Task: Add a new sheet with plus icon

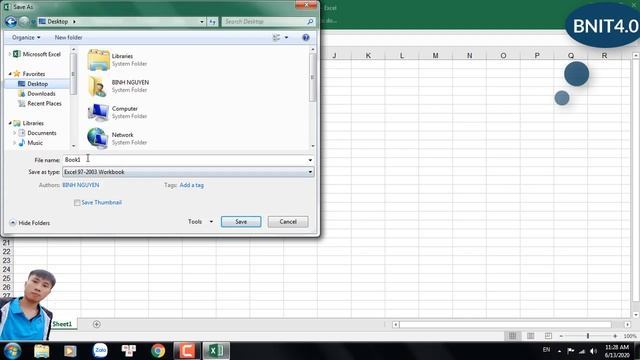Action: (97, 324)
